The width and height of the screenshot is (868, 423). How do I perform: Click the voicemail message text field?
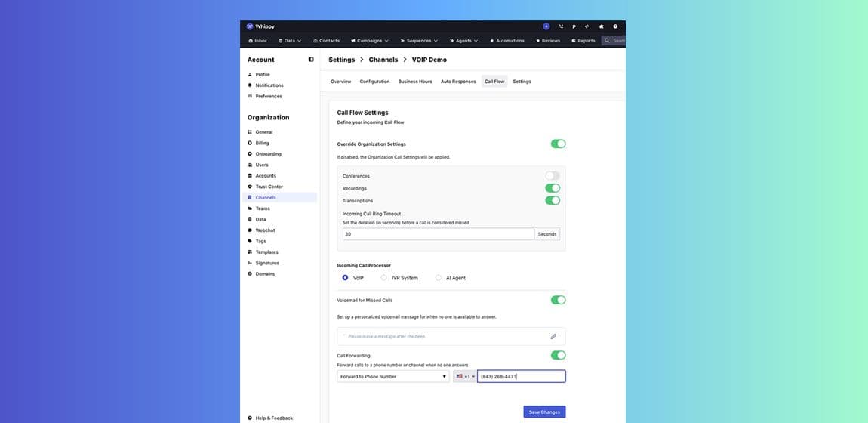[x=451, y=337]
